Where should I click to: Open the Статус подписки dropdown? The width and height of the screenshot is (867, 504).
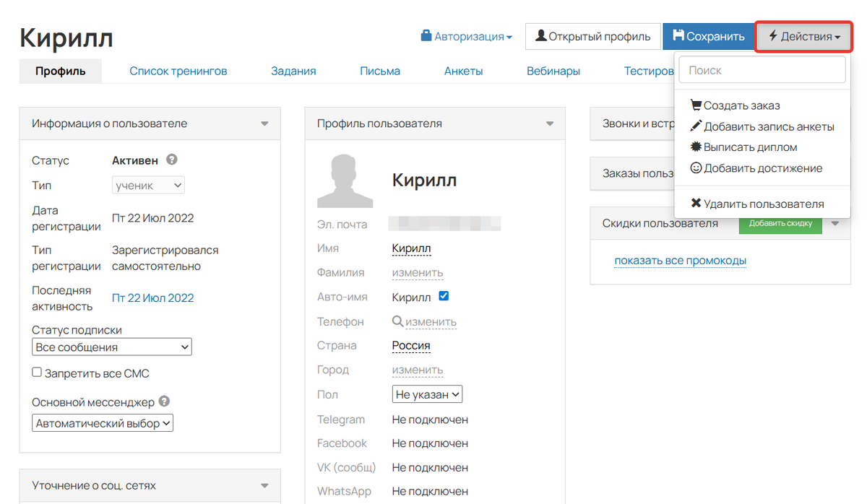111,347
